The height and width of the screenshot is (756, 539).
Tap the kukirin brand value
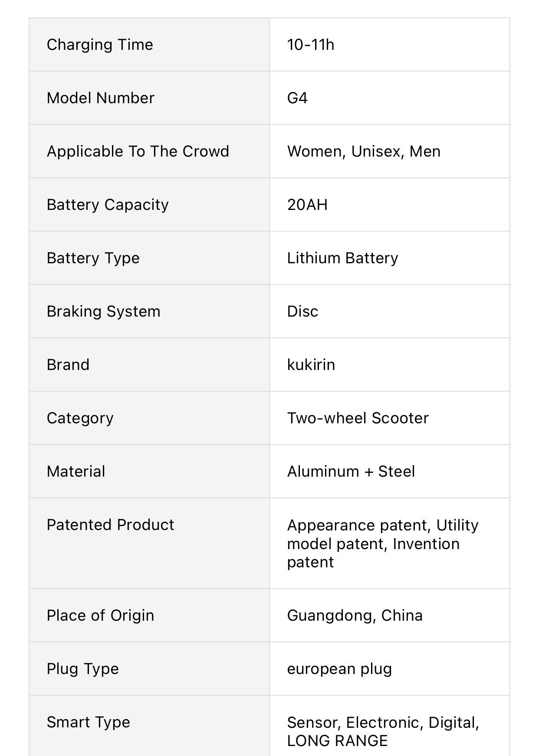coord(311,365)
